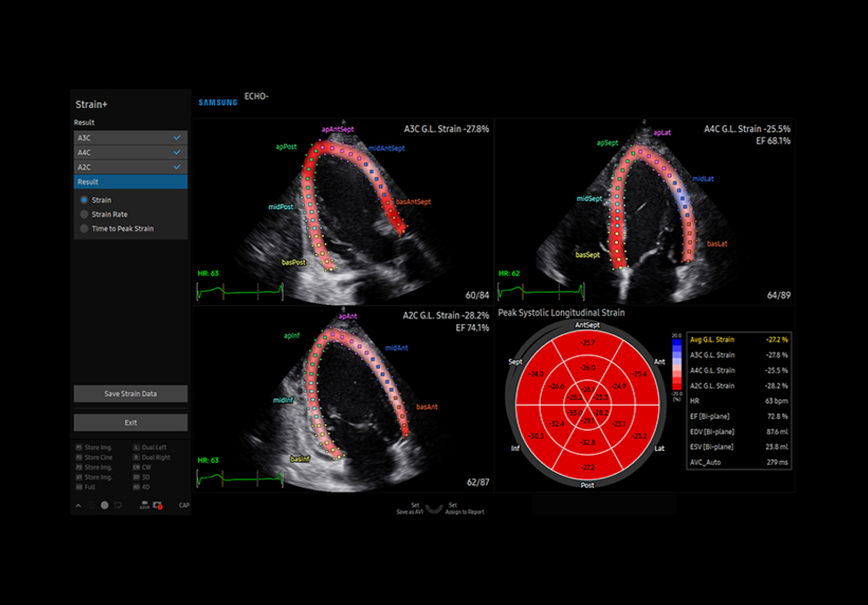Click the monitor icon in bottom status bar

pos(118,505)
